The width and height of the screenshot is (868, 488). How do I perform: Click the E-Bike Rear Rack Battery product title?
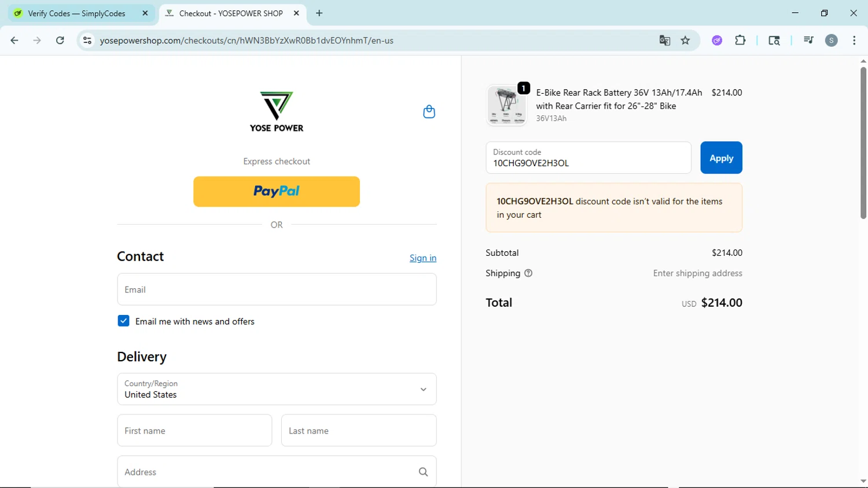tap(619, 99)
